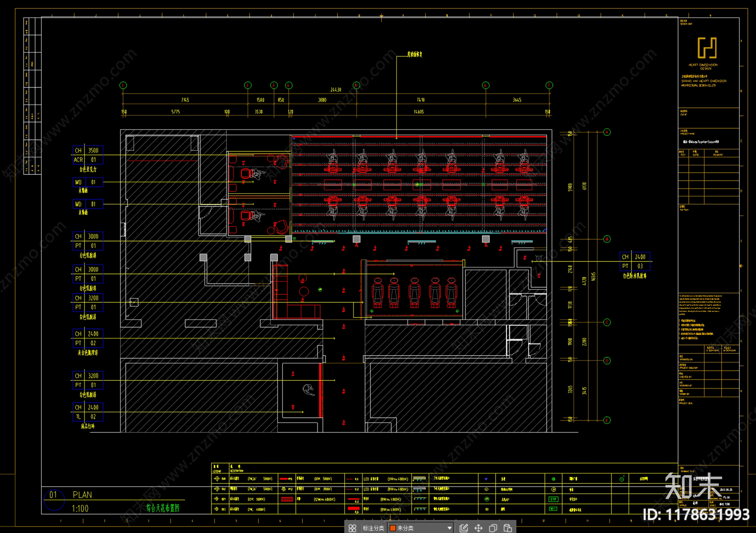This screenshot has width=756, height=533.
Task: Click the PLAN title text
Action: (x=82, y=495)
